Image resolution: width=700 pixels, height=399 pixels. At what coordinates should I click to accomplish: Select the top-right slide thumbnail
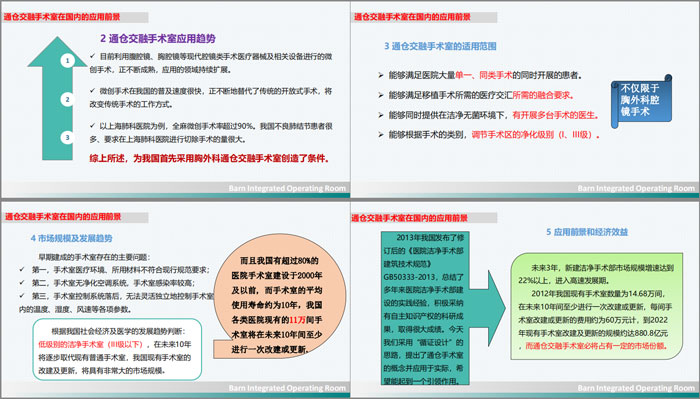[525, 100]
